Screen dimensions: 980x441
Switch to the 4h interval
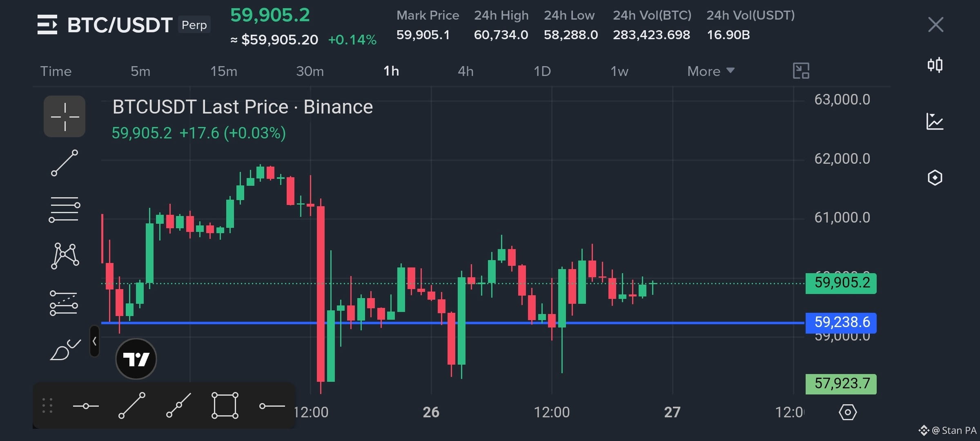[x=466, y=71]
